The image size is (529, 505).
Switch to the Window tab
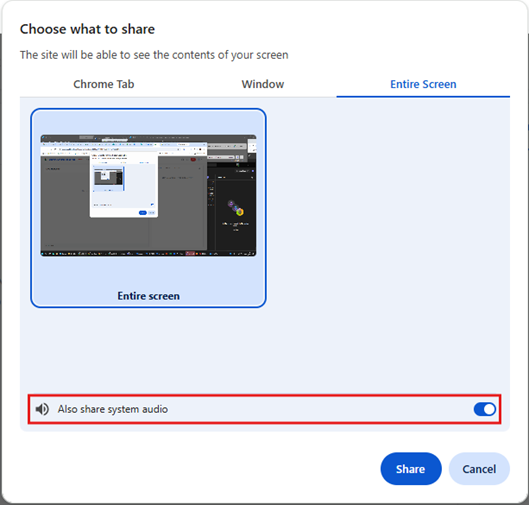tap(262, 84)
